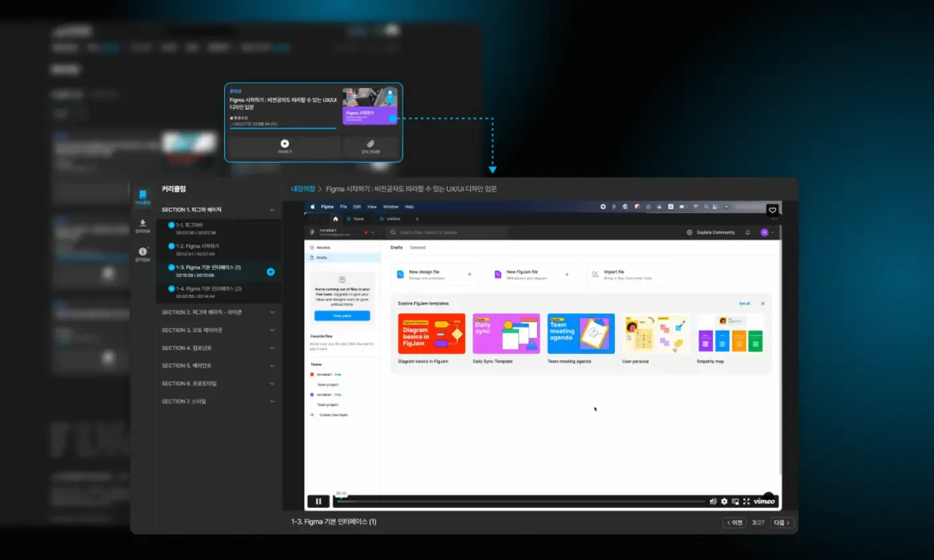Click the heart icon on the video
The height and width of the screenshot is (560, 934).
tap(773, 210)
